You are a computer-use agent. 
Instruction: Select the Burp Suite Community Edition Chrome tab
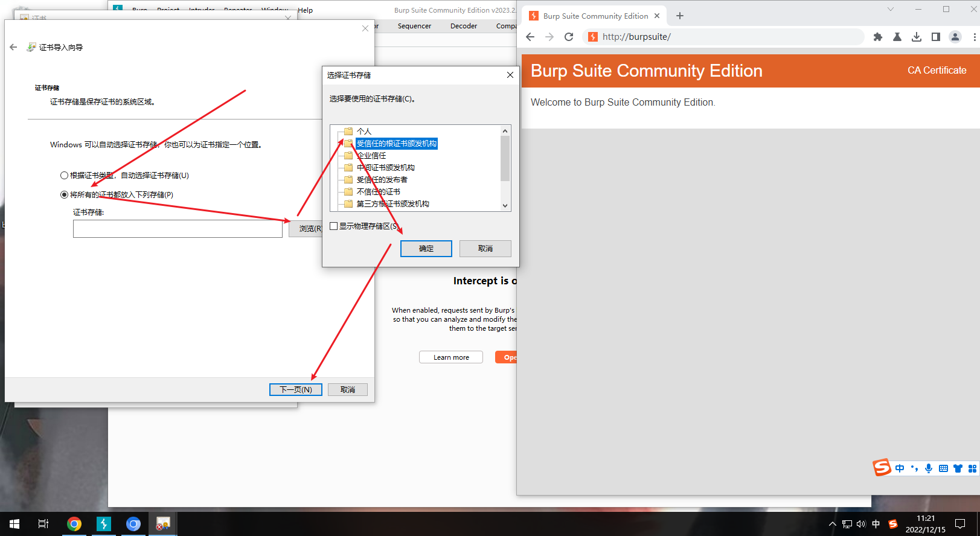(x=595, y=16)
